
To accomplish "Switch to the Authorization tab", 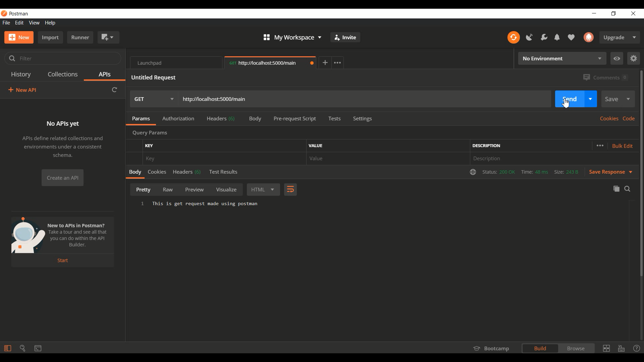I will point(178,119).
